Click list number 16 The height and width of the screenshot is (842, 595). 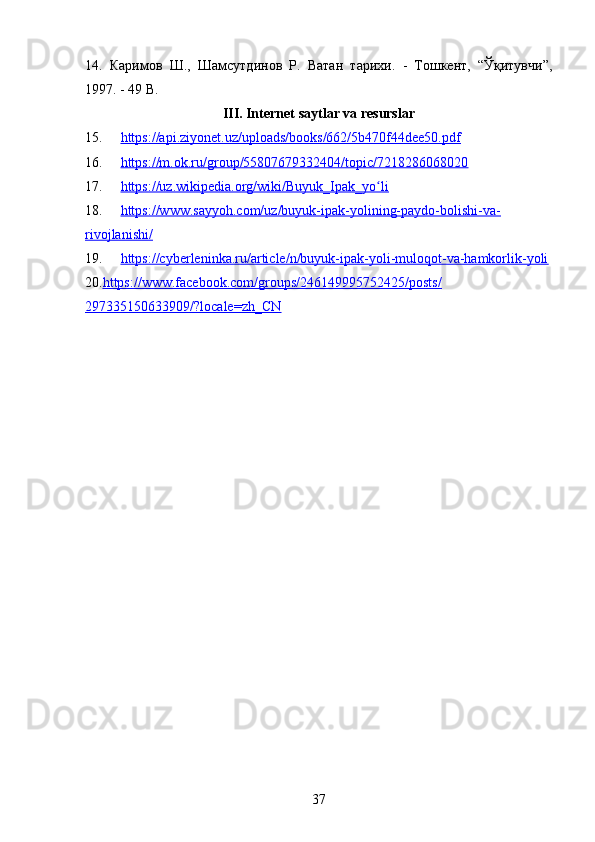(x=93, y=162)
